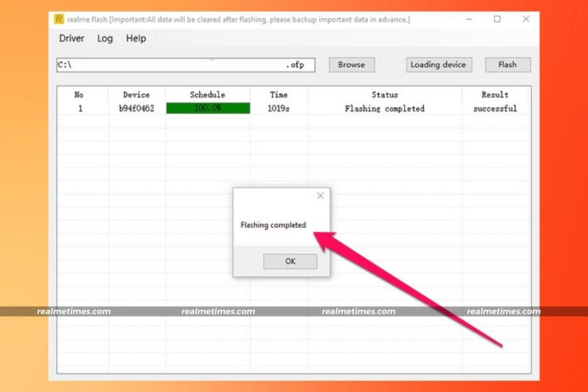Minimize the realme flash window
The image size is (588, 392).
(x=469, y=19)
